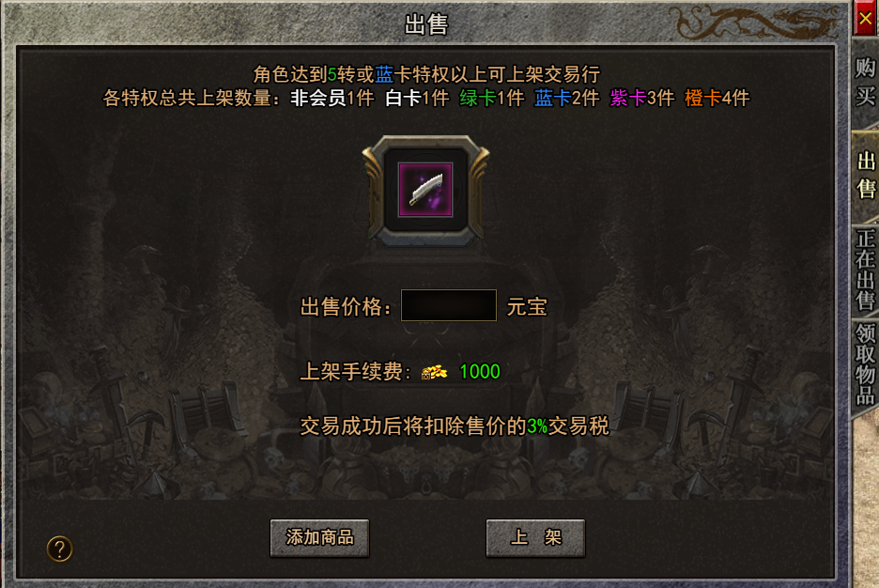Click the 上架 button to list item

[x=535, y=537]
